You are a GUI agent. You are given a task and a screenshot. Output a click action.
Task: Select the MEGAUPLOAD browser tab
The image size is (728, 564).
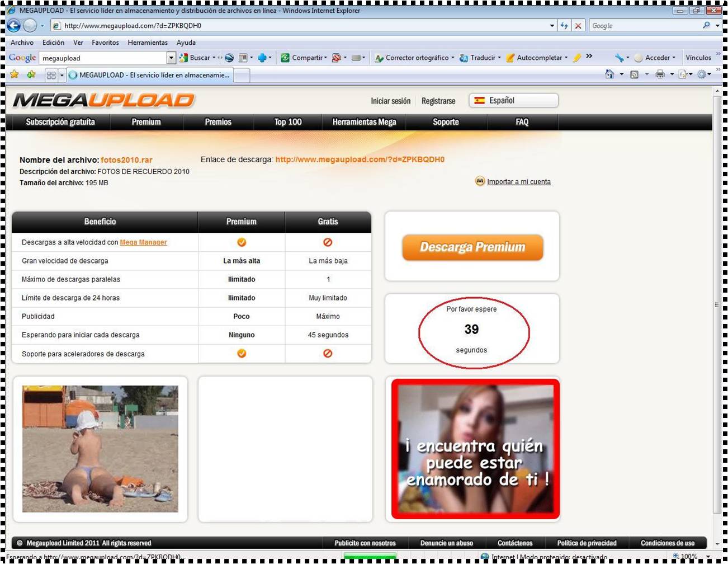(150, 75)
